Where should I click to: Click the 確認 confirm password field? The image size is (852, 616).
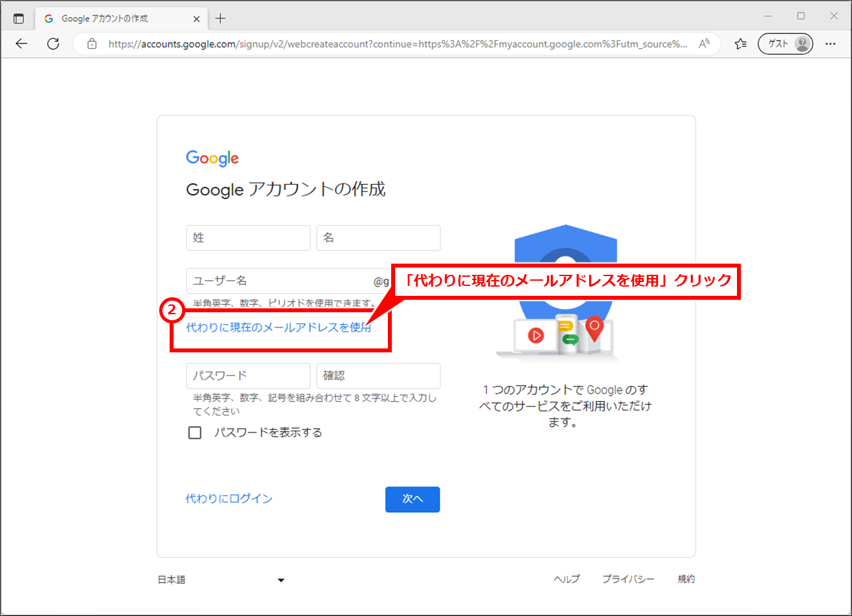378,375
